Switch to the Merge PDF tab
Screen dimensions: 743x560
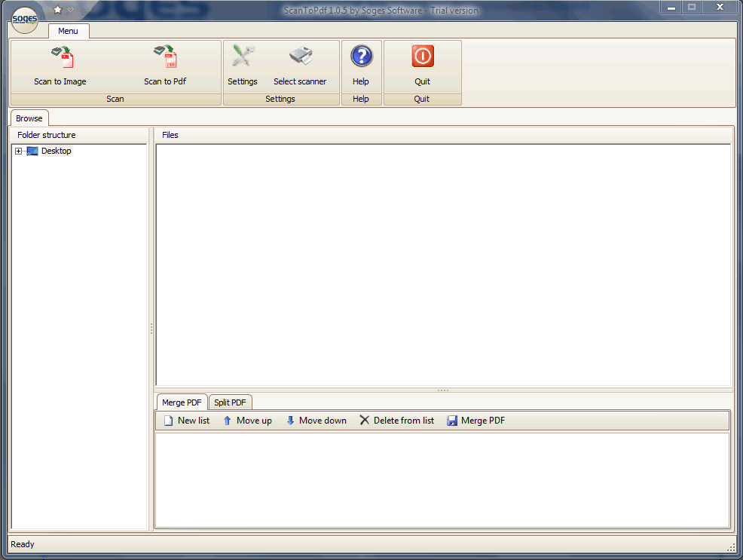pos(182,402)
